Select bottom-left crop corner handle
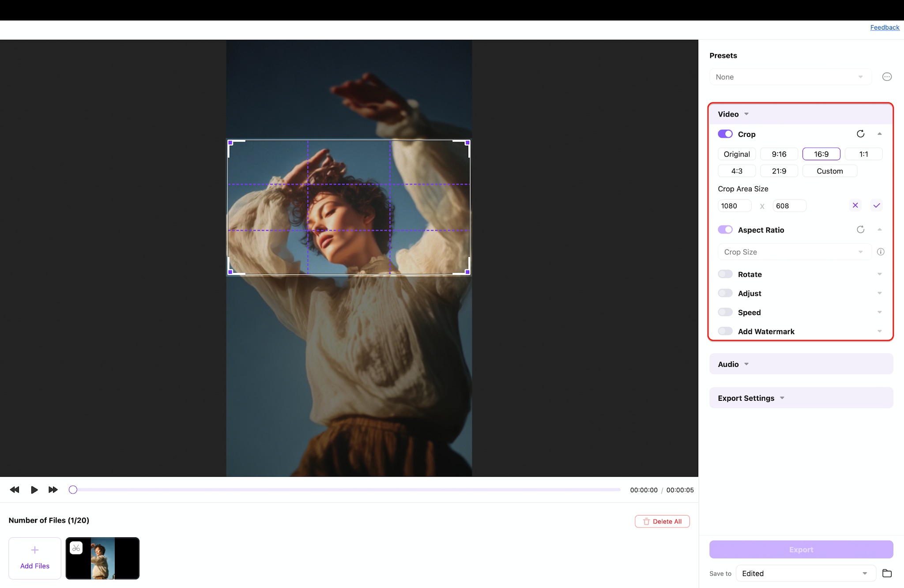This screenshot has width=904, height=588. pos(230,272)
